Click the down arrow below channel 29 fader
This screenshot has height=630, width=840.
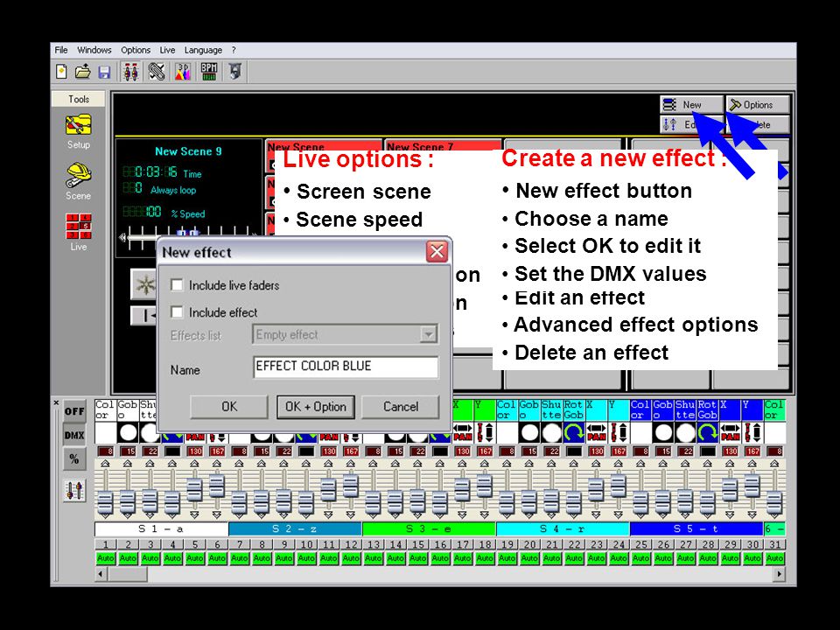[x=730, y=515]
